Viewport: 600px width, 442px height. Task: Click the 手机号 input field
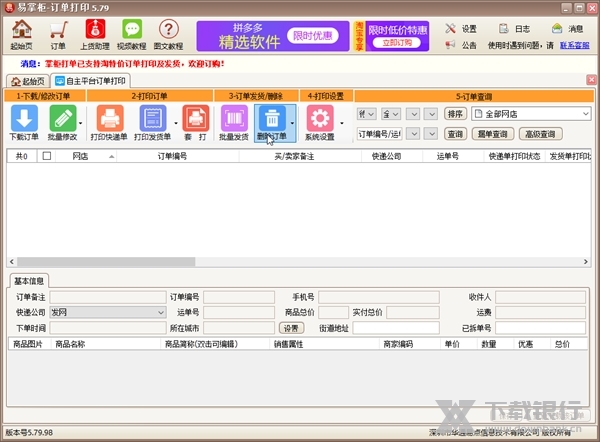[x=379, y=297]
